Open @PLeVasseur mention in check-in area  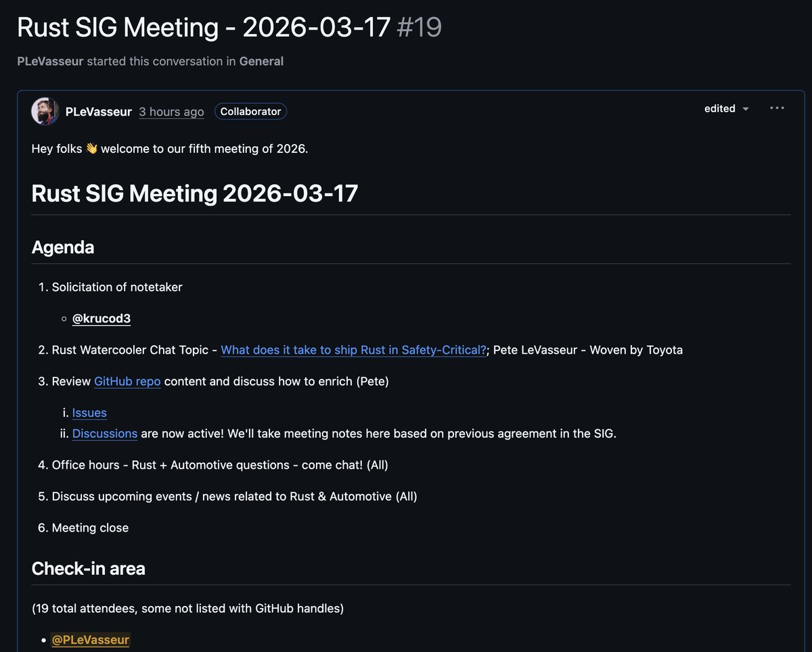click(x=91, y=640)
